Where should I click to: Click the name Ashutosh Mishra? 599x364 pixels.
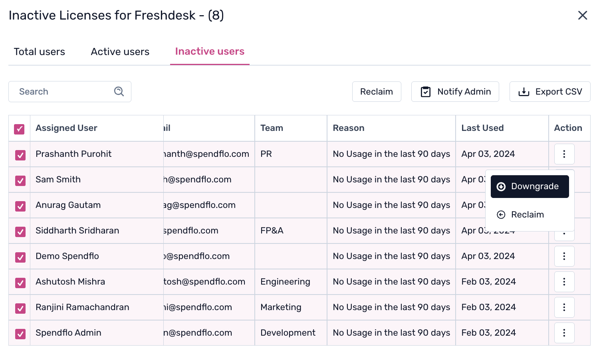coord(70,282)
